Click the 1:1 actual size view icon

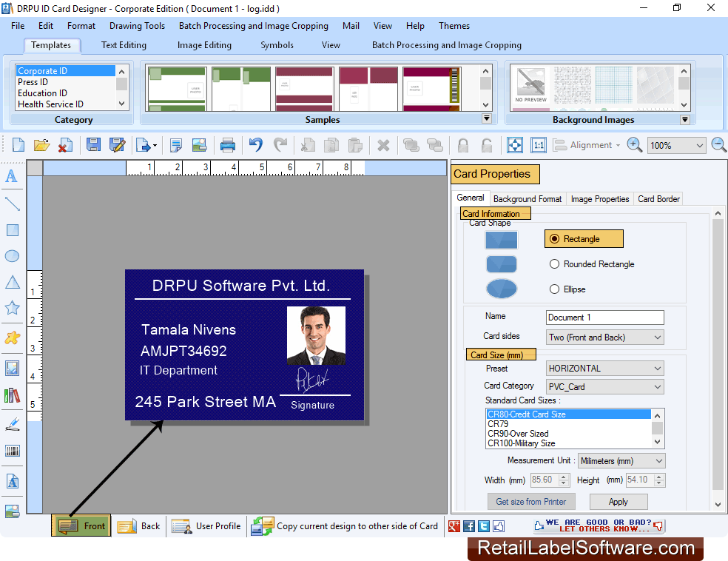click(x=538, y=145)
